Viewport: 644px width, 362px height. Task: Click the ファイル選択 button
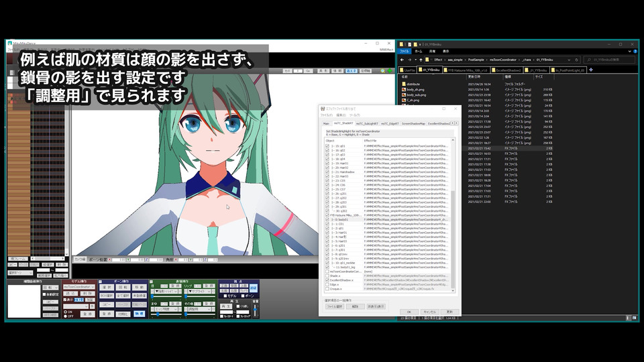[335, 306]
